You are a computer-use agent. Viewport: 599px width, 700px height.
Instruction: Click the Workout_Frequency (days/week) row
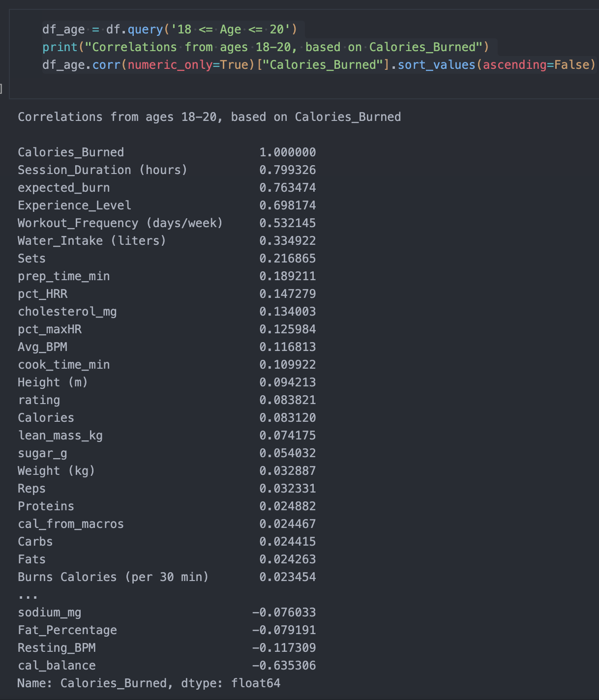120,223
